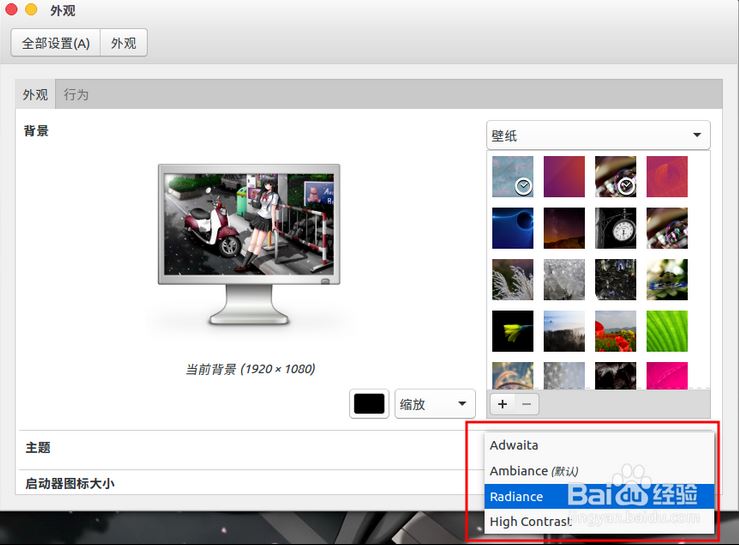Viewport: 739px width, 545px height.
Task: Select the green leaf wallpaper thumbnail
Action: [667, 330]
